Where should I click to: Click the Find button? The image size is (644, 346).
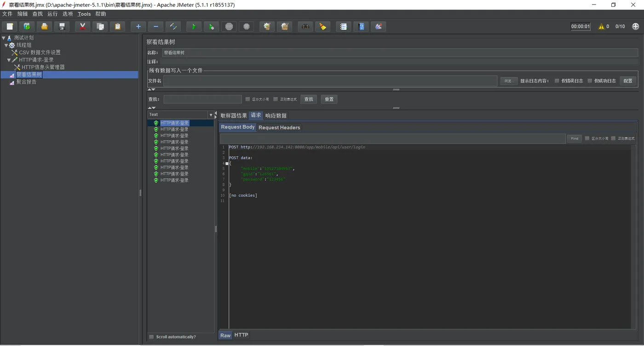tap(575, 138)
